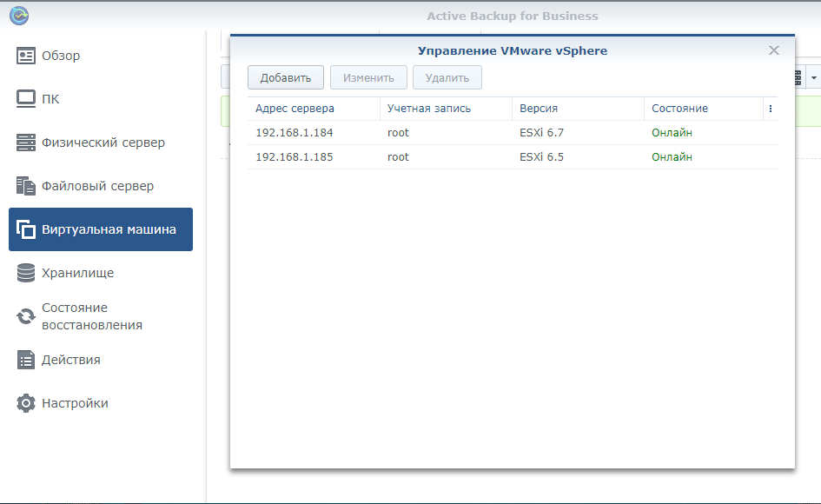Click the Добавить button
This screenshot has height=504, width=821.
click(286, 77)
